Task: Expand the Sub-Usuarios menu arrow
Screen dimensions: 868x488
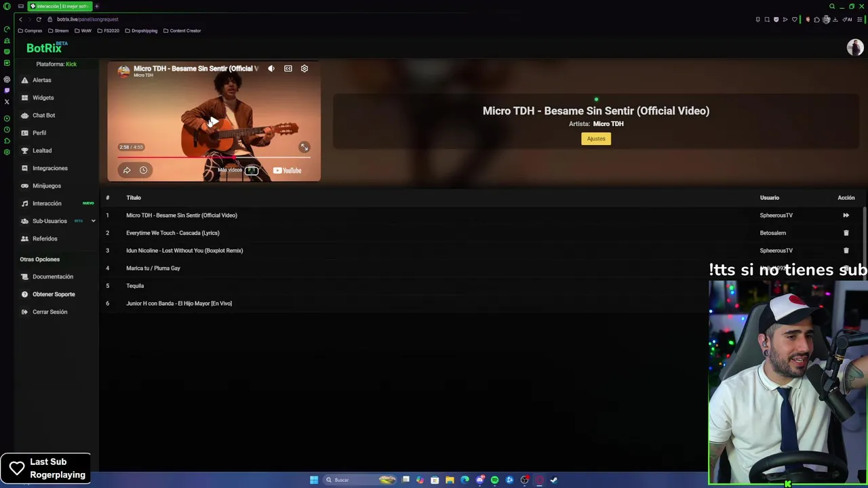Action: coord(93,221)
